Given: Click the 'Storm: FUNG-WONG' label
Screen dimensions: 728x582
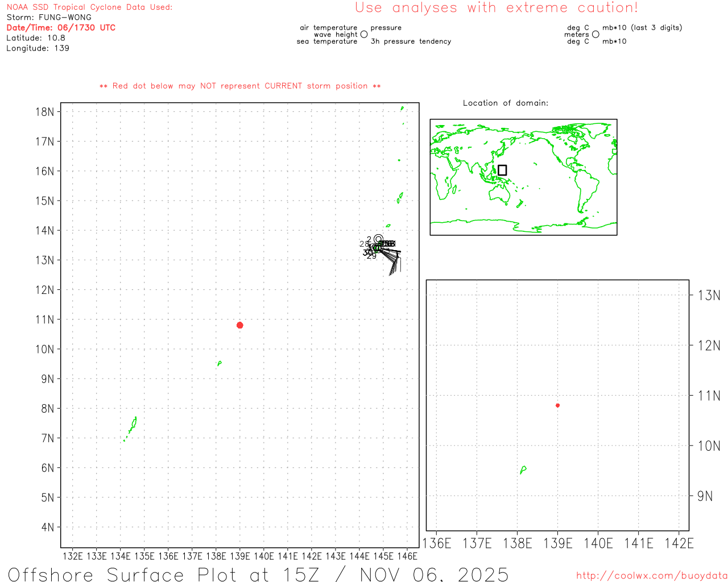Looking at the screenshot, I should (49, 18).
